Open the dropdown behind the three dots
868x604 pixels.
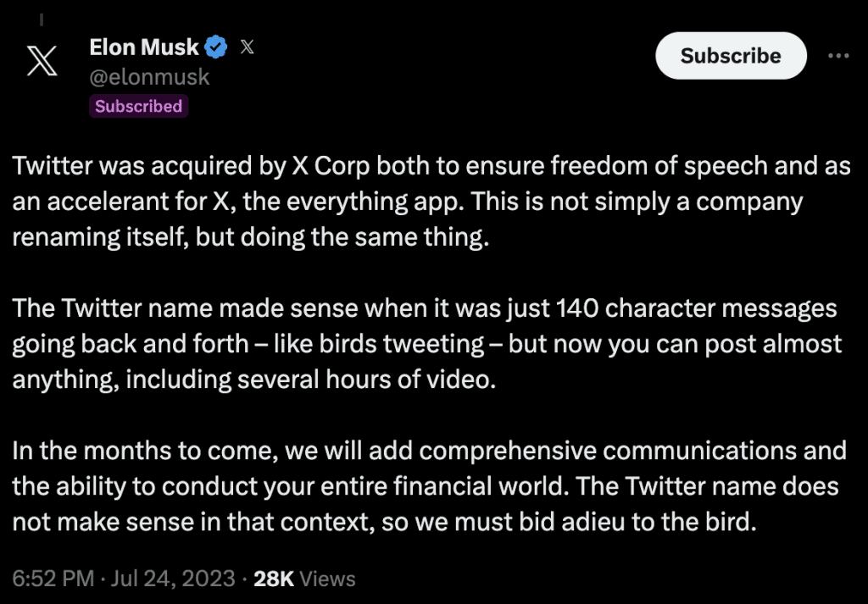point(838,55)
